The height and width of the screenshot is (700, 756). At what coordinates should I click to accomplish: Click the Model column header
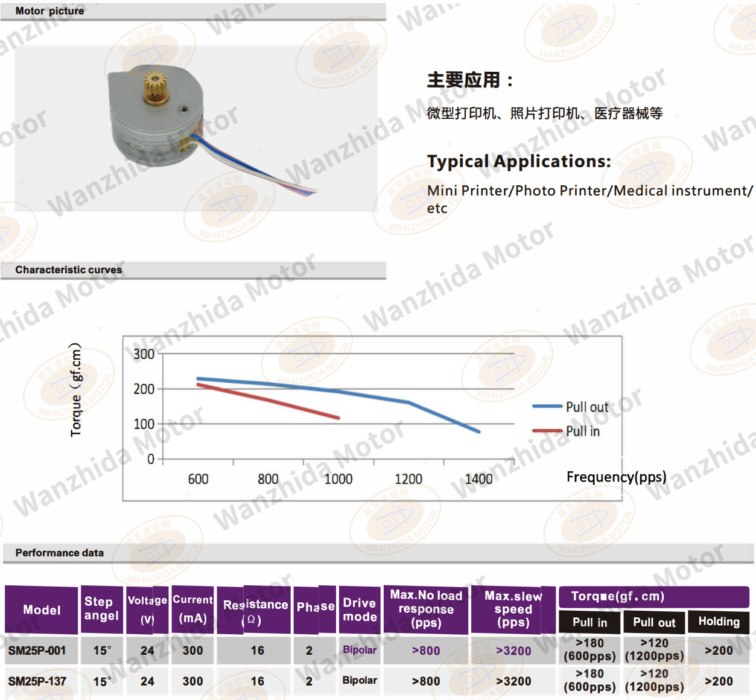[x=42, y=610]
